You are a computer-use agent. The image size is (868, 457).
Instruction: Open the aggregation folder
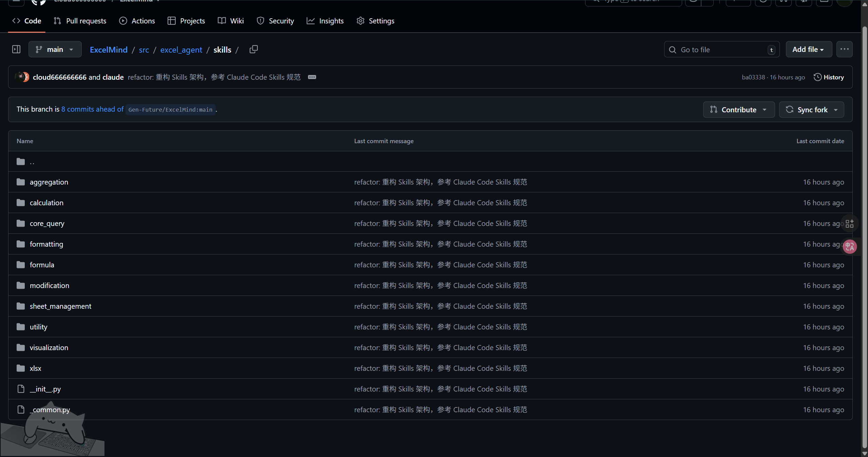49,182
